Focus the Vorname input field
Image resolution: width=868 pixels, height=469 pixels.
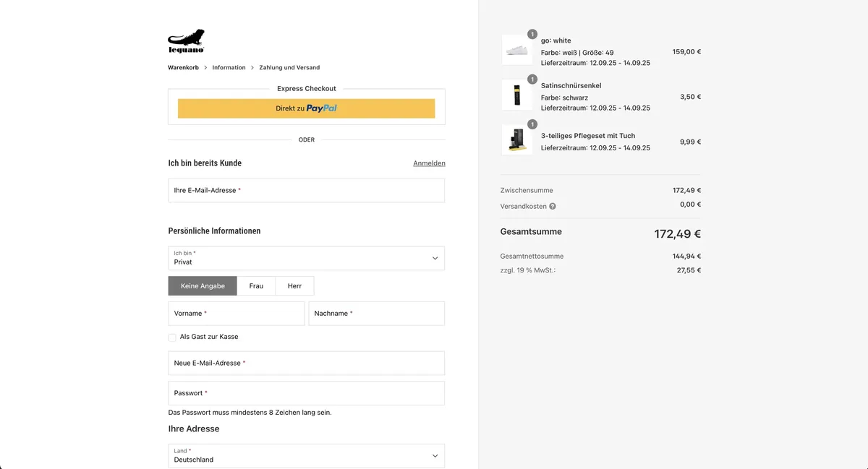click(x=237, y=314)
